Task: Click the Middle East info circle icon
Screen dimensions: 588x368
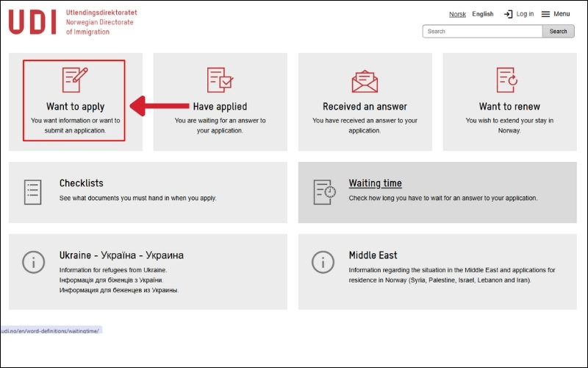Action: pyautogui.click(x=324, y=262)
